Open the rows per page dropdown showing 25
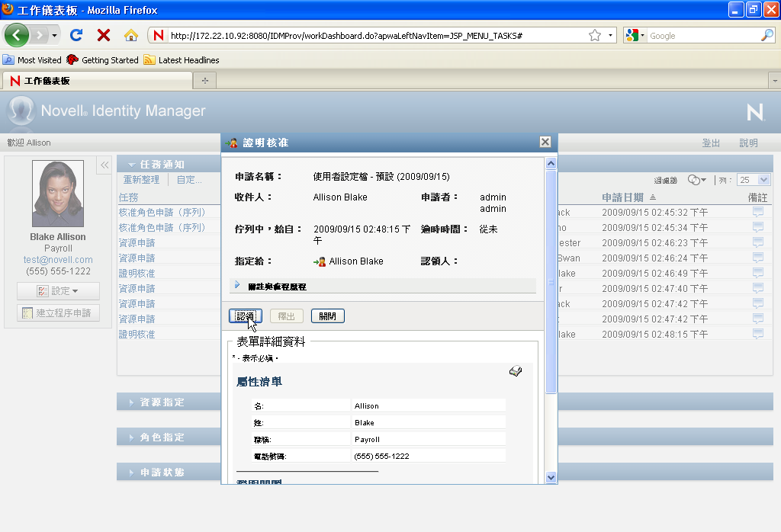The width and height of the screenshot is (781, 532). tap(754, 180)
